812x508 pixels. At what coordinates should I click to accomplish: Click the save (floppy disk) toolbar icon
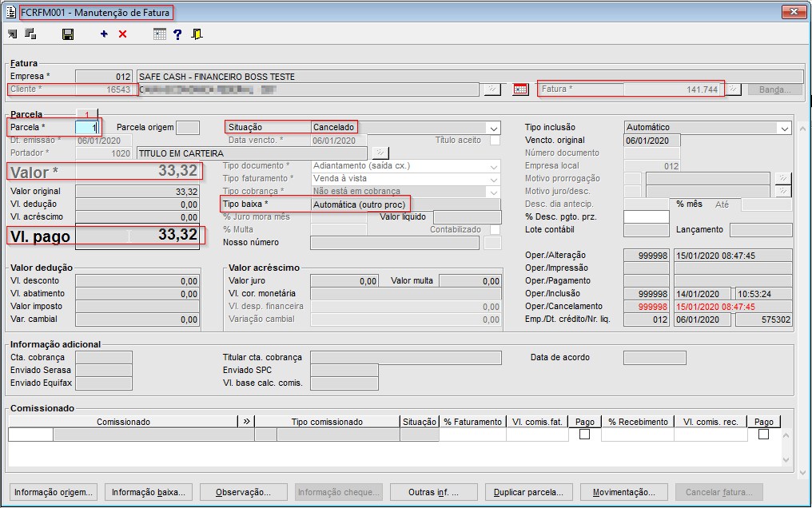pyautogui.click(x=68, y=34)
